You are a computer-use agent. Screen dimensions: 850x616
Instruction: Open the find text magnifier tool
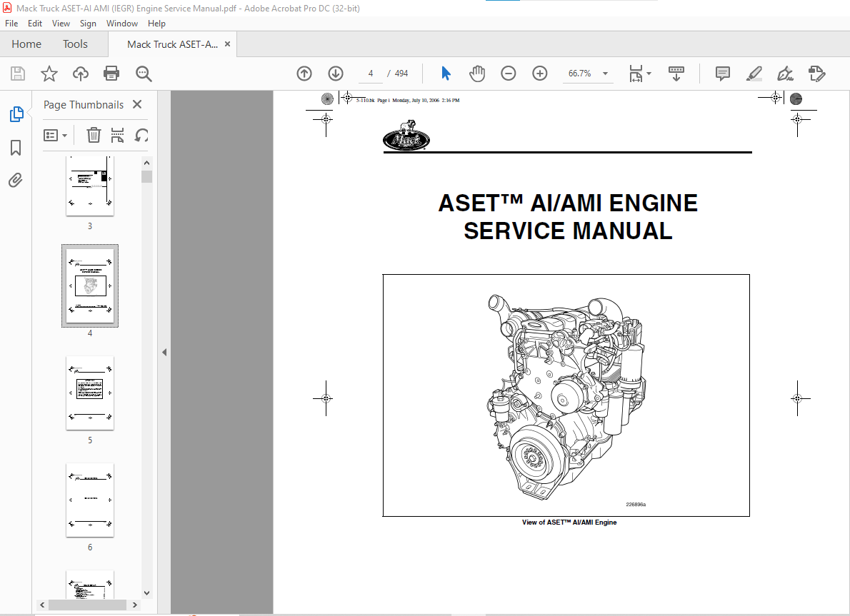(x=144, y=74)
